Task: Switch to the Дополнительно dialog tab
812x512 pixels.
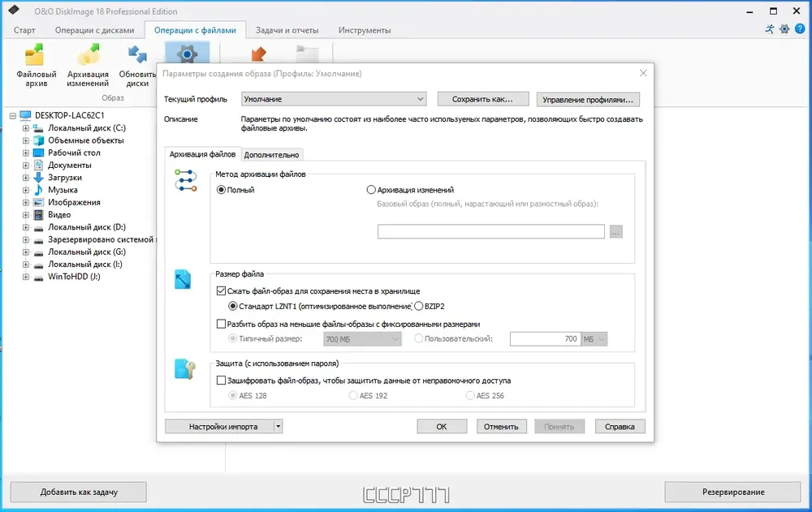Action: coord(271,155)
